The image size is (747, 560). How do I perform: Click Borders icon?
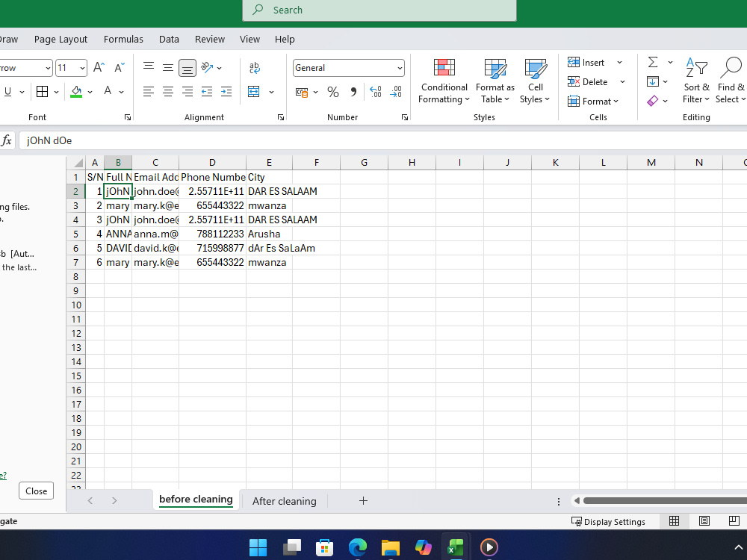click(43, 91)
